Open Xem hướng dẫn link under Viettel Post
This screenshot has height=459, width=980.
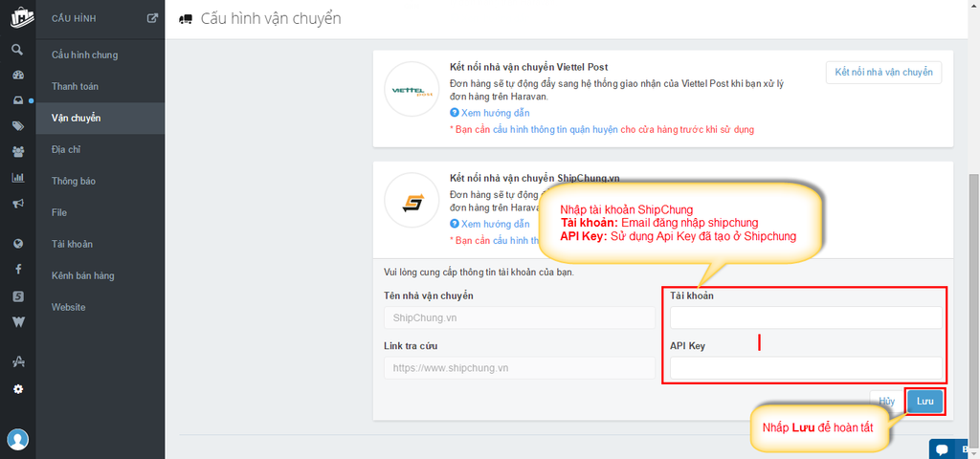[x=490, y=113]
